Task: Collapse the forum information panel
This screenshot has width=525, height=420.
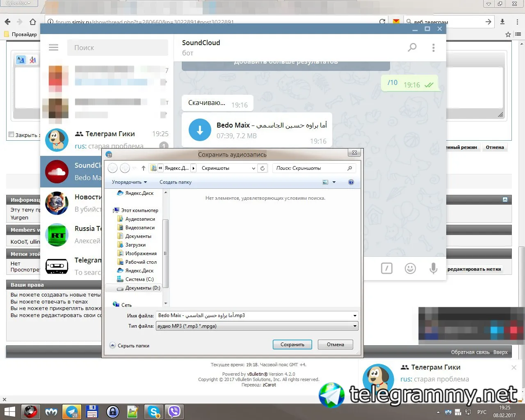Action: click(505, 199)
